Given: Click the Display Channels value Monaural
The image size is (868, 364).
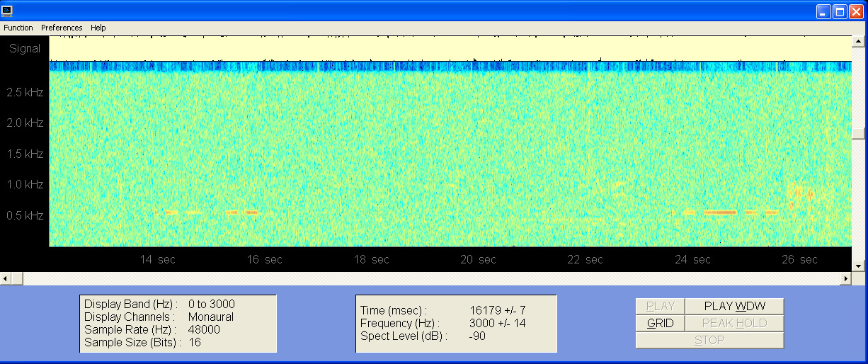Looking at the screenshot, I should click(x=211, y=317).
